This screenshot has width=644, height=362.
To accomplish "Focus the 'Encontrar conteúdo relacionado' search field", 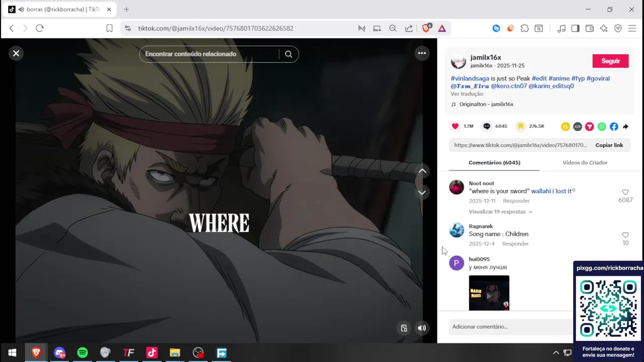I will click(209, 54).
